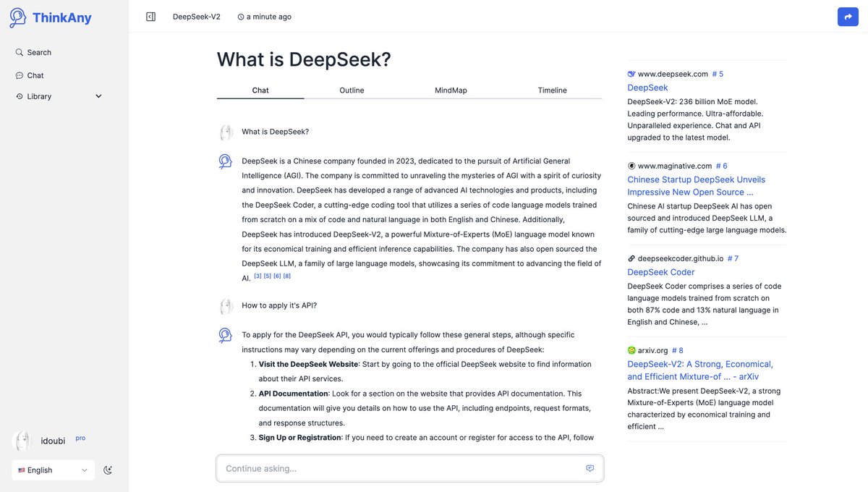Click the 'What is DeepSeek?' page heading

click(x=304, y=59)
